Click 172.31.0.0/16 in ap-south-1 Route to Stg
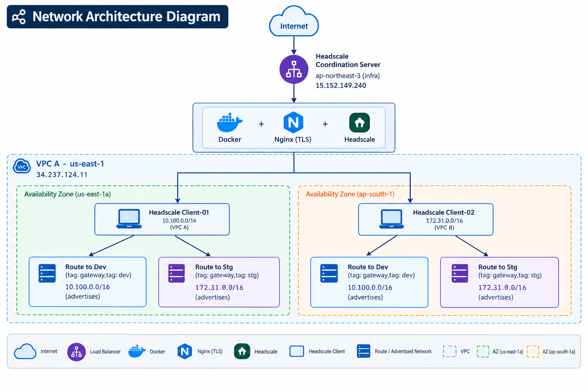Screen dimensions: 588x392 point(502,287)
